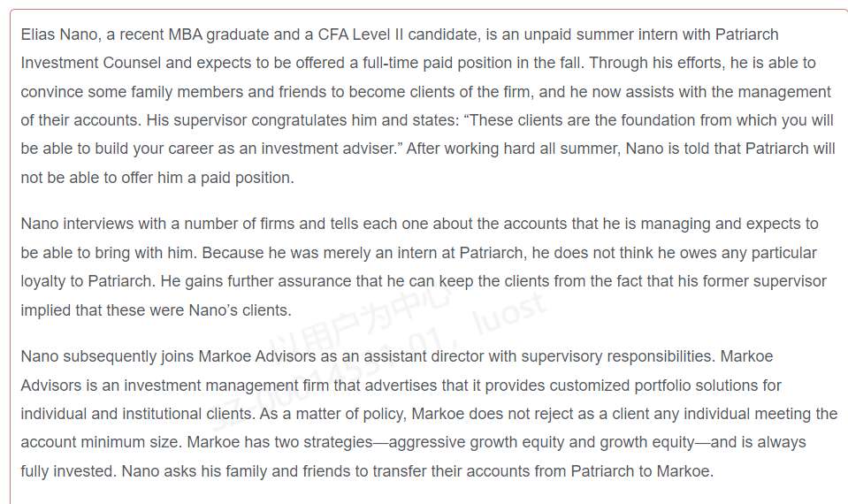Viewport: 848px width, 504px height.
Task: Click "After working hard all summer"
Action: pos(504,149)
